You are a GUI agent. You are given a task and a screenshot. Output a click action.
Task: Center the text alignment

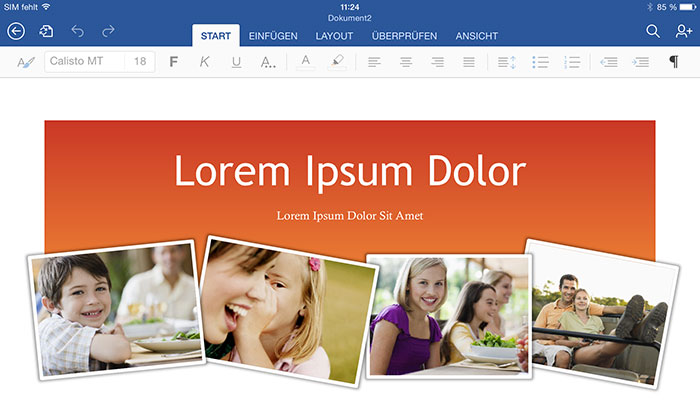(406, 62)
